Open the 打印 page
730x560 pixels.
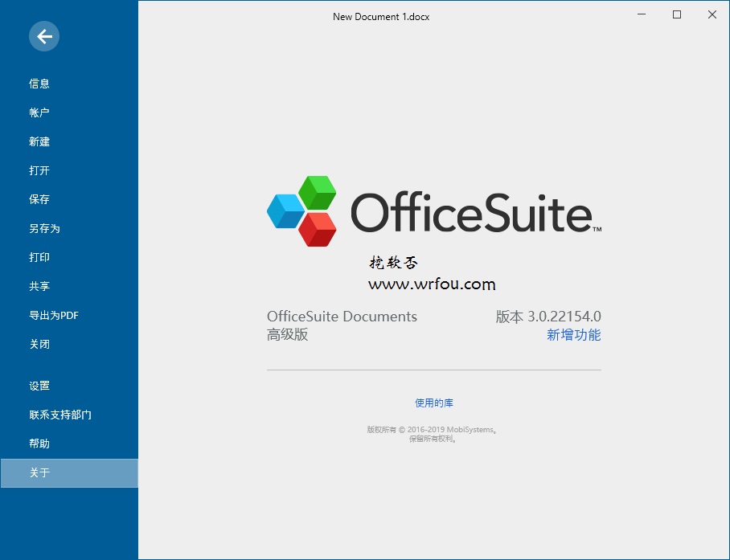(x=39, y=257)
